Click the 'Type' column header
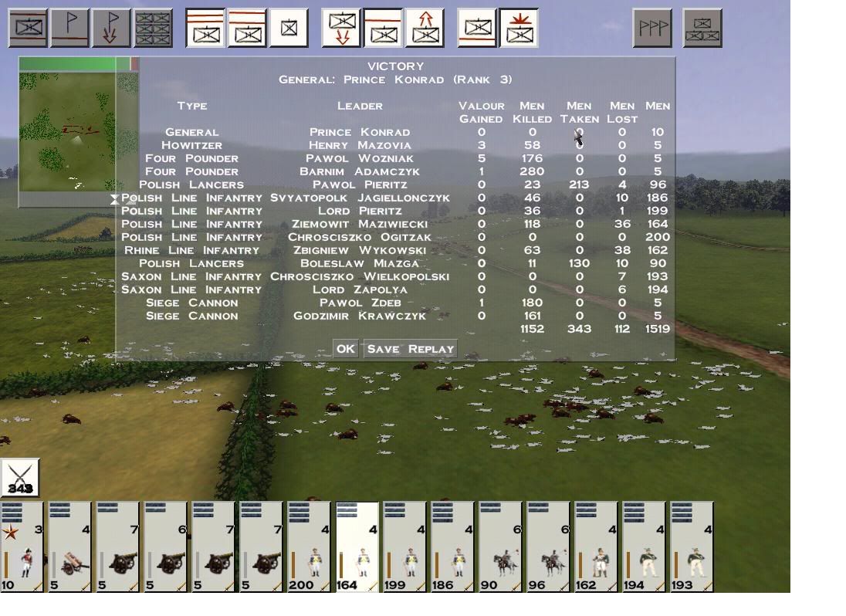This screenshot has height=616, width=846. click(192, 106)
